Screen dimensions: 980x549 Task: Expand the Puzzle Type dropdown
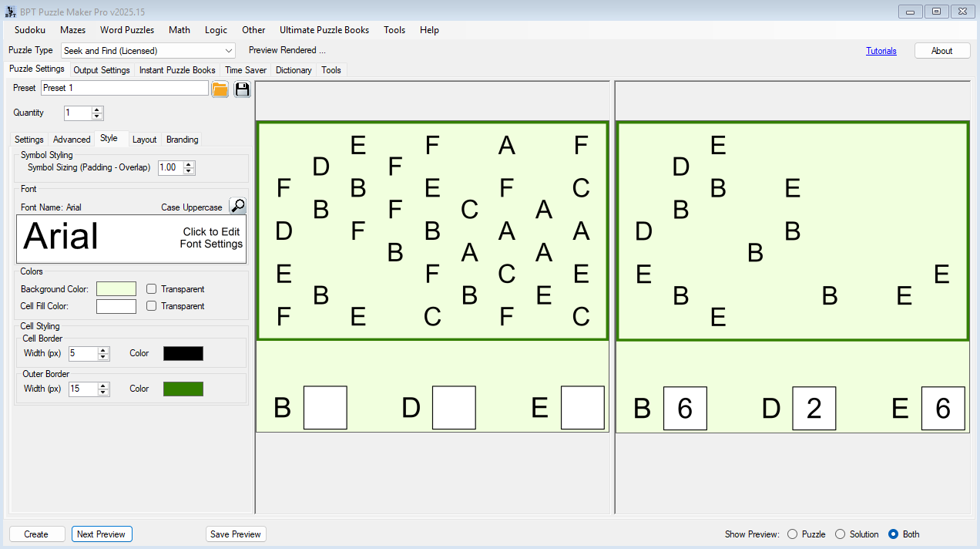tap(229, 51)
